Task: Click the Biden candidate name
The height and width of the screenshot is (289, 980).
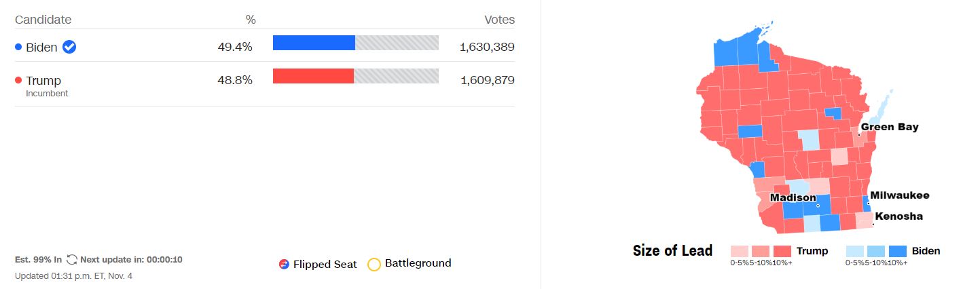Action: pyautogui.click(x=41, y=47)
